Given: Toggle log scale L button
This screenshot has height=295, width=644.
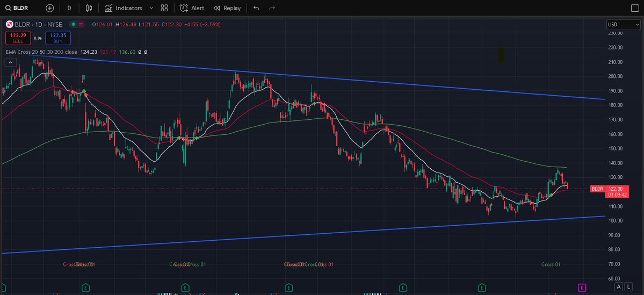Looking at the screenshot, I should point(629,287).
